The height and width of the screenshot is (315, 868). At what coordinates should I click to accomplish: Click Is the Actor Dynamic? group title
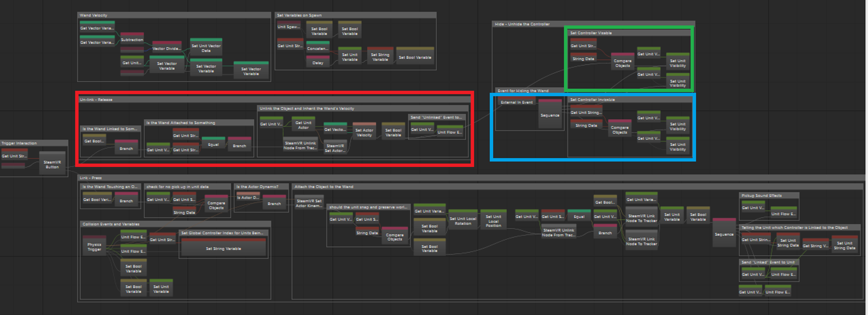pos(257,187)
